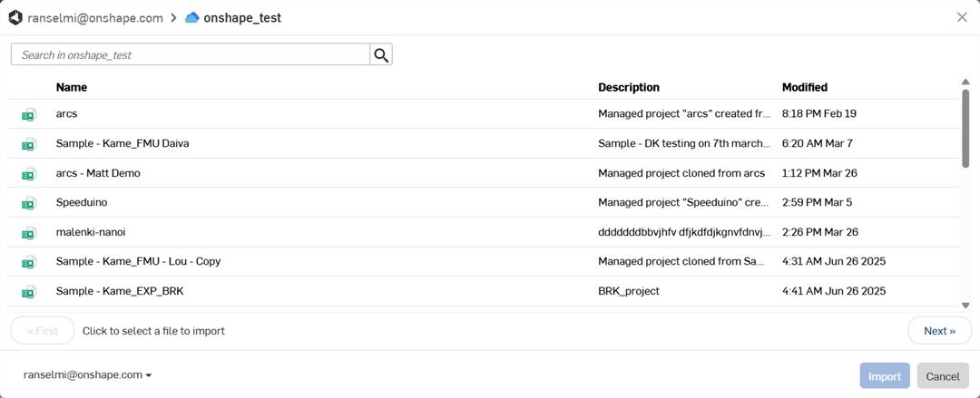Click the icon beside arcs - Matt Demo
Screen dimensions: 980x398
pos(29,174)
